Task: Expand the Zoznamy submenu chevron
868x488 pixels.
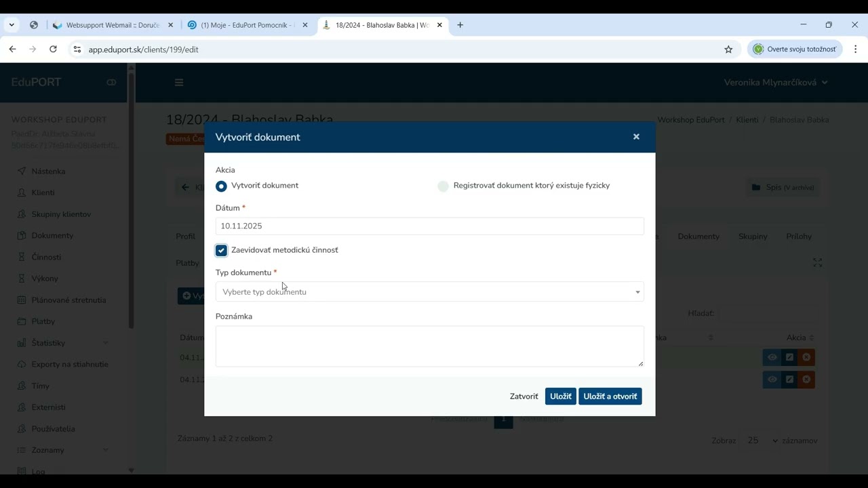Action: click(106, 450)
